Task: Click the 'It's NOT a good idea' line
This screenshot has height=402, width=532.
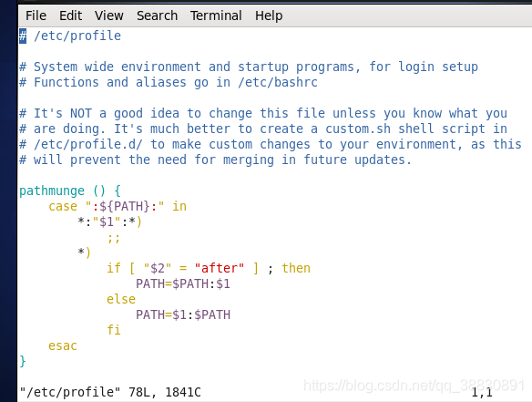Action: pyautogui.click(x=263, y=113)
